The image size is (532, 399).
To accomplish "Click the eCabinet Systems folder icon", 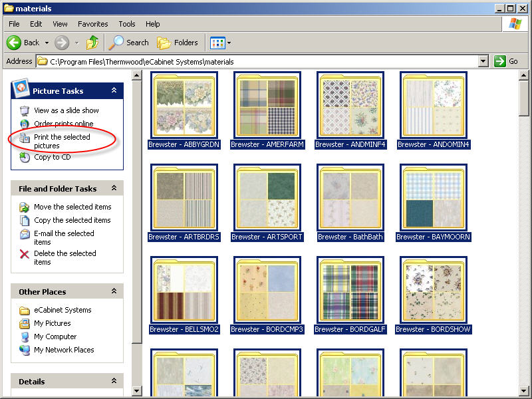I will [25, 311].
